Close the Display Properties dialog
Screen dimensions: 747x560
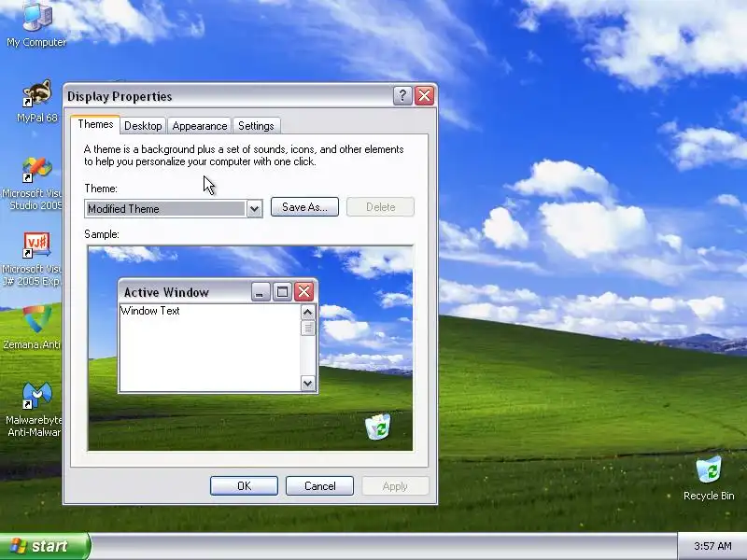[425, 96]
